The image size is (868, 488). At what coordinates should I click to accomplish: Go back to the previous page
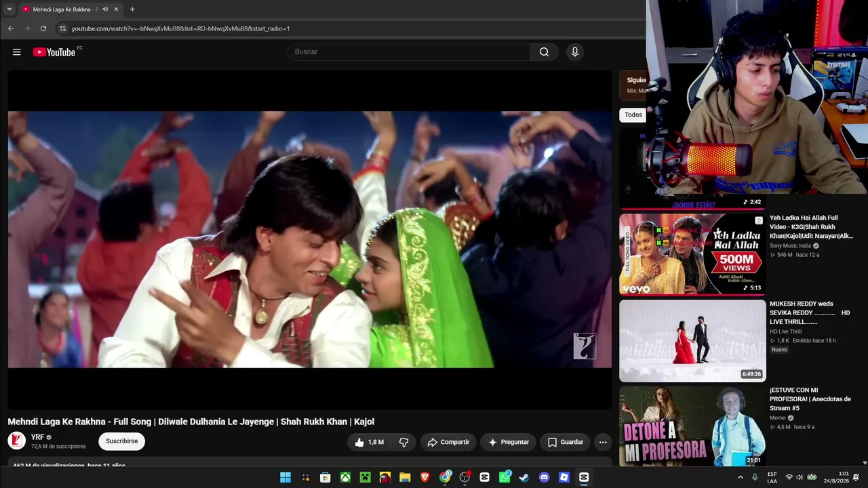tap(11, 28)
